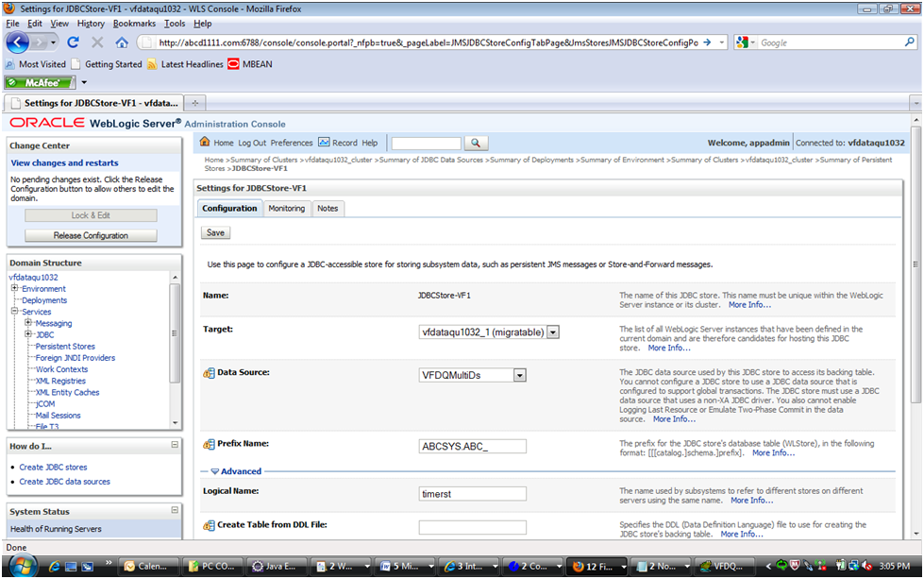Open Create JDBC stores help link
This screenshot has height=579, width=924.
(x=53, y=467)
